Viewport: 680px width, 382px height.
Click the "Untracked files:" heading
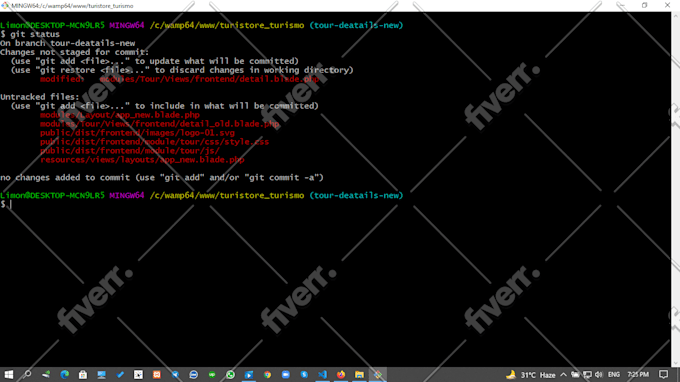click(x=40, y=97)
